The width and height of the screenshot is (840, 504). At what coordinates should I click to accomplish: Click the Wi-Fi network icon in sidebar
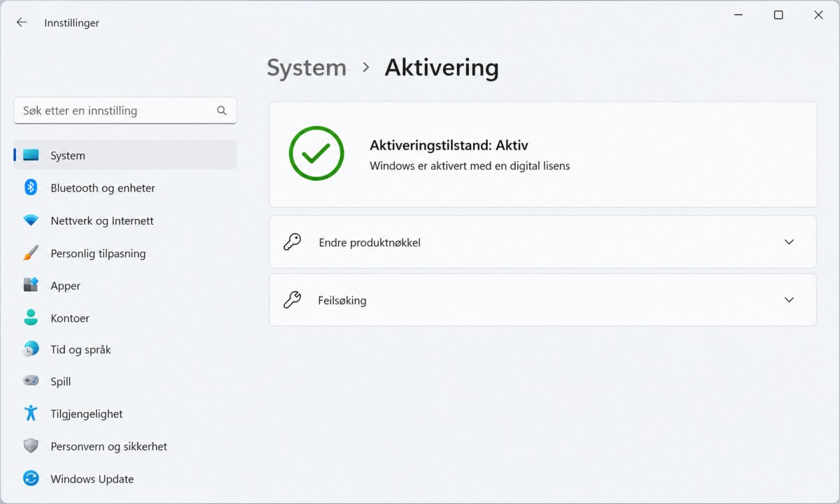(x=31, y=220)
